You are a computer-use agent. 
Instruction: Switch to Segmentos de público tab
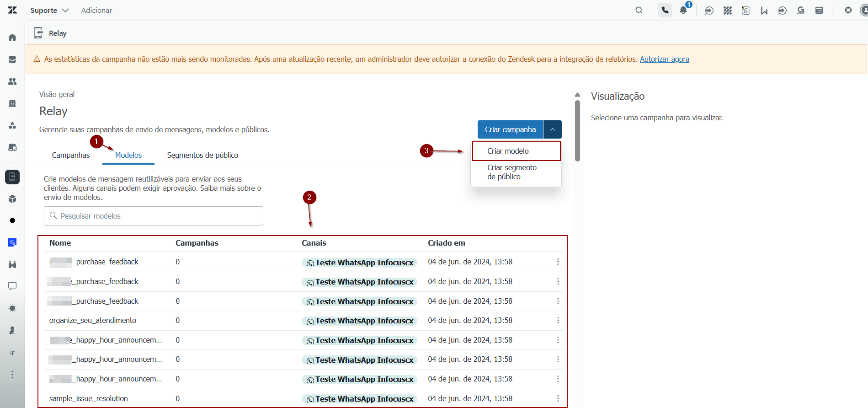click(x=202, y=155)
